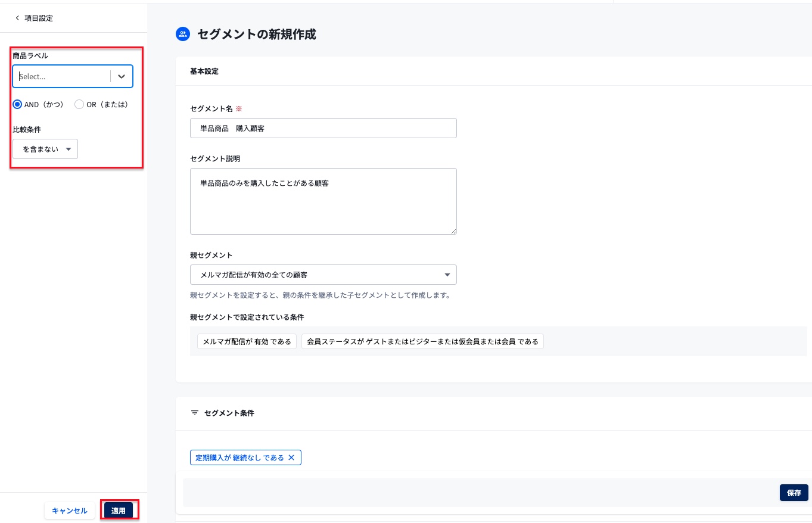The width and height of the screenshot is (812, 523).
Task: Open the 比較条件 dropdown showing を含まない
Action: point(45,149)
